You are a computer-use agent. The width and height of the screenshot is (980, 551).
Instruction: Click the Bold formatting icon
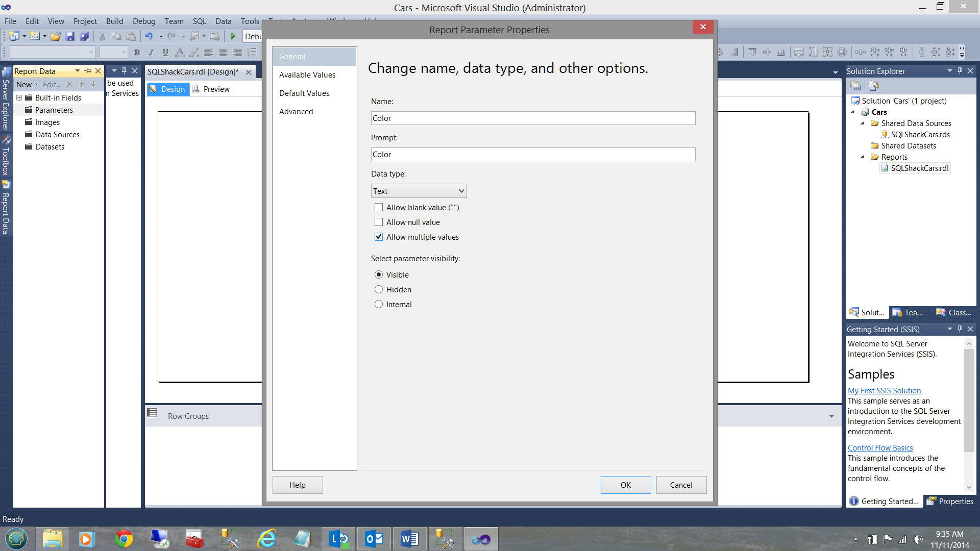[137, 52]
